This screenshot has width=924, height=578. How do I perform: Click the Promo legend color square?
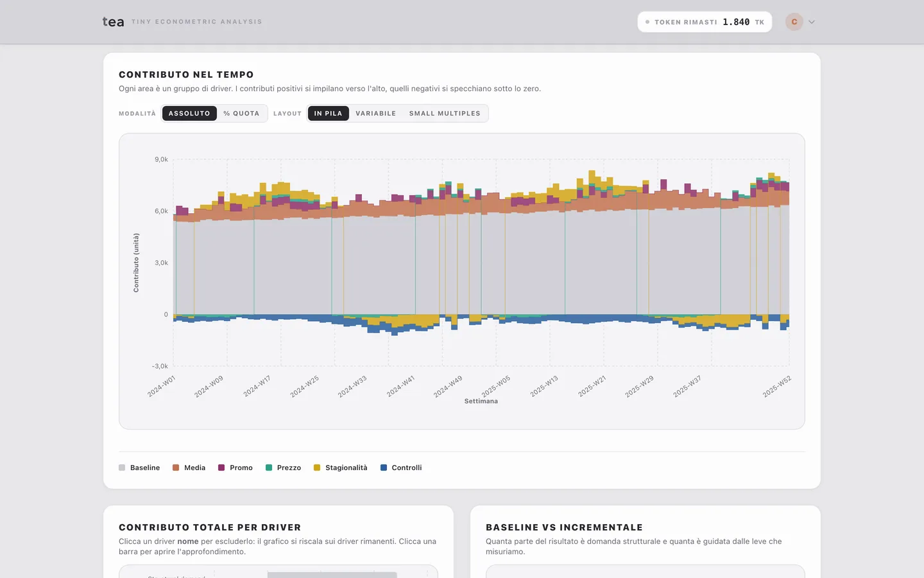click(x=221, y=468)
